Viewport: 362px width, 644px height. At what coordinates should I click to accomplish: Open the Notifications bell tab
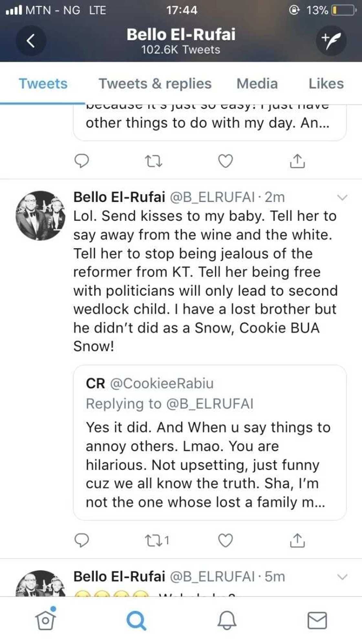pyautogui.click(x=226, y=620)
